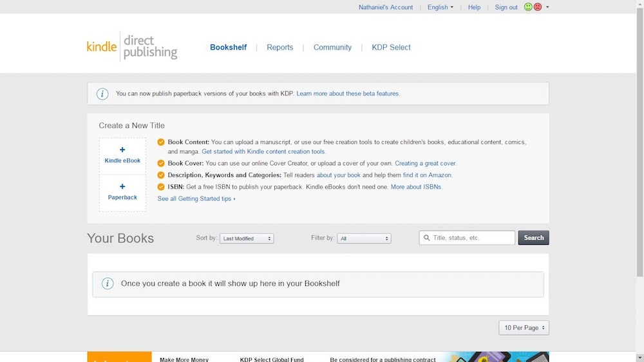Open the Creating a great cover link

(426, 163)
